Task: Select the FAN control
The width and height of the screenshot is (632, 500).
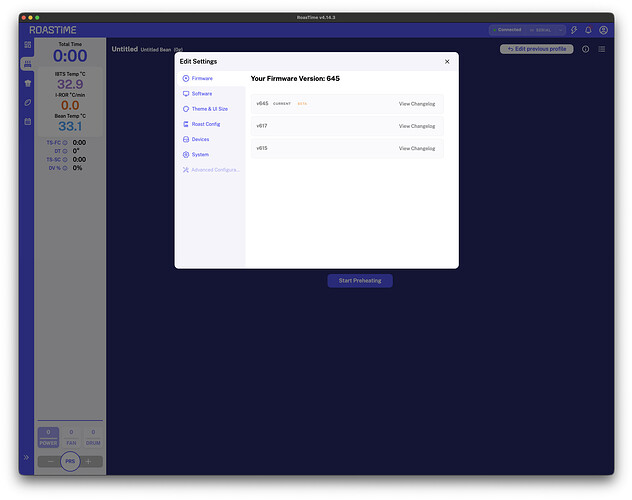Action: 71,437
